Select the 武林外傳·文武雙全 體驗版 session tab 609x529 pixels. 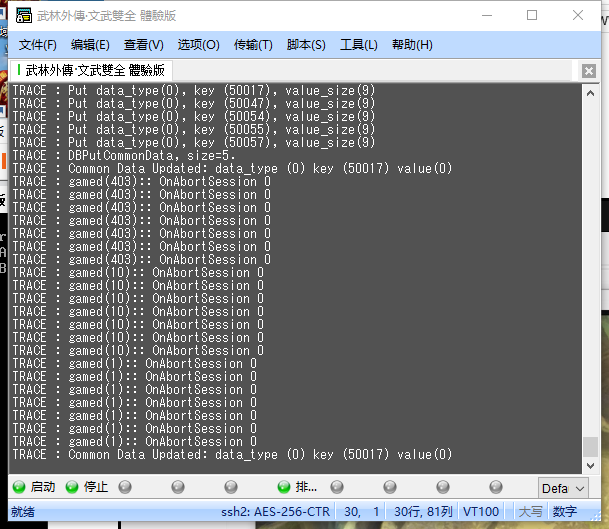pyautogui.click(x=90, y=70)
